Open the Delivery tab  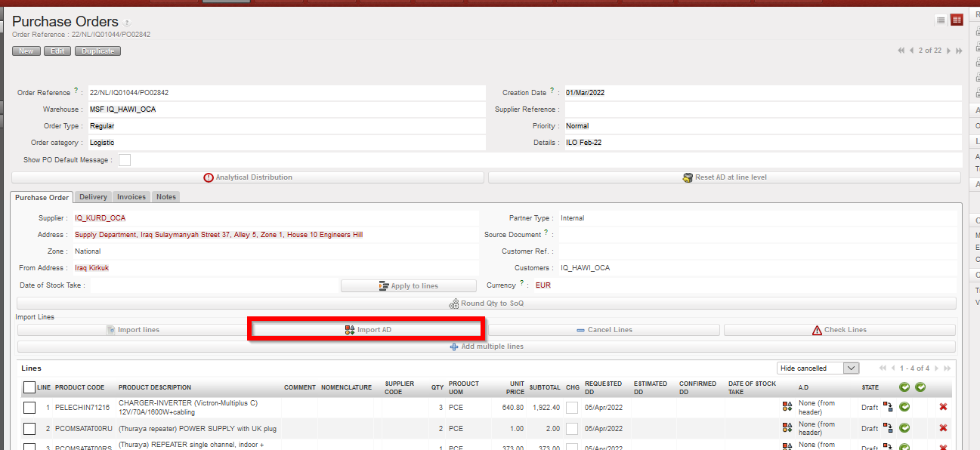(93, 197)
